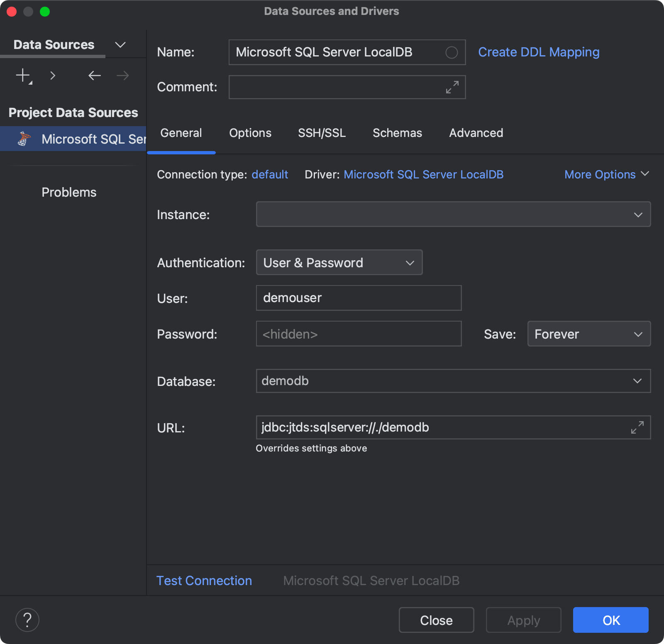Expand the URL field editor icon
Viewport: 664px width, 644px height.
pyautogui.click(x=637, y=427)
